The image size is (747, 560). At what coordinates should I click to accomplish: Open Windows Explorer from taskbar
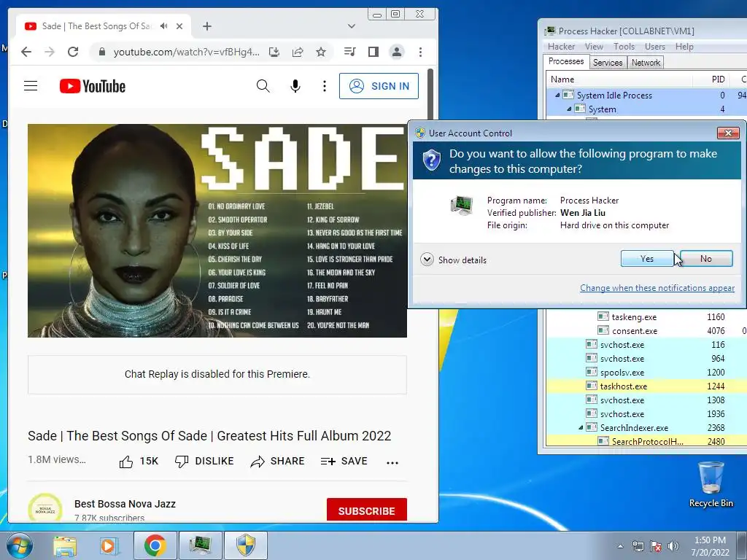[x=65, y=545]
